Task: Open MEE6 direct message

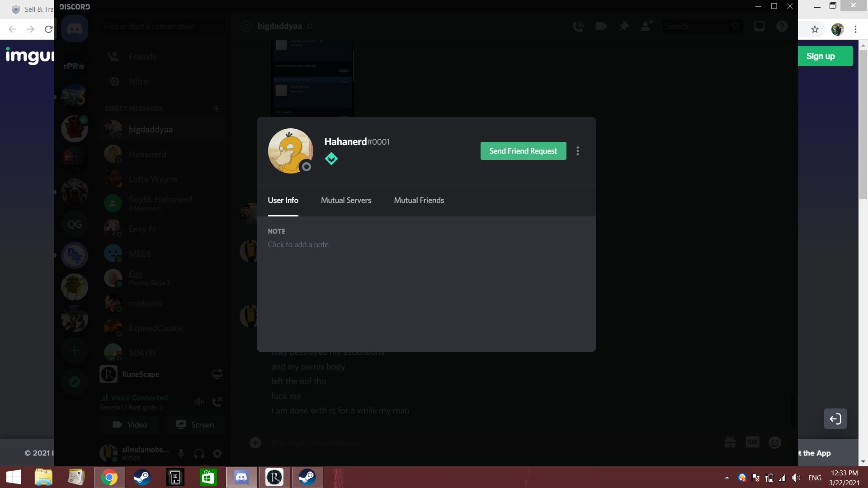Action: [162, 253]
